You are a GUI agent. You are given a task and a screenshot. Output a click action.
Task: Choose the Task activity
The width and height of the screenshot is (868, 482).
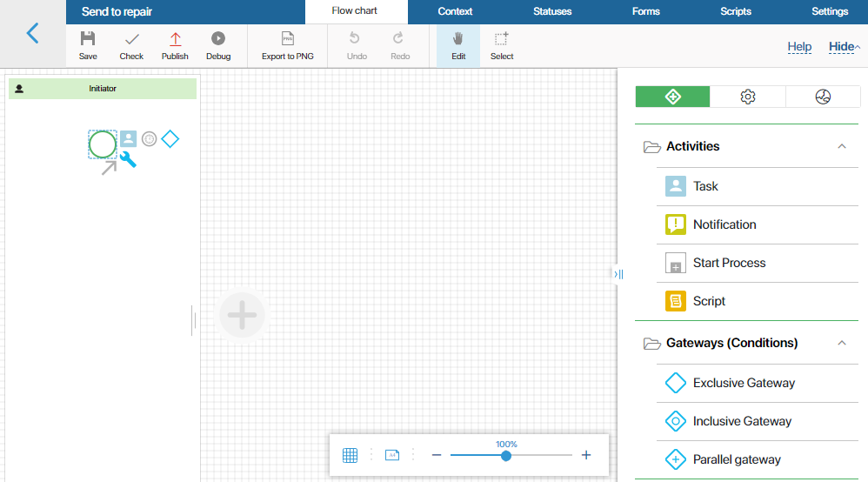[x=758, y=186]
